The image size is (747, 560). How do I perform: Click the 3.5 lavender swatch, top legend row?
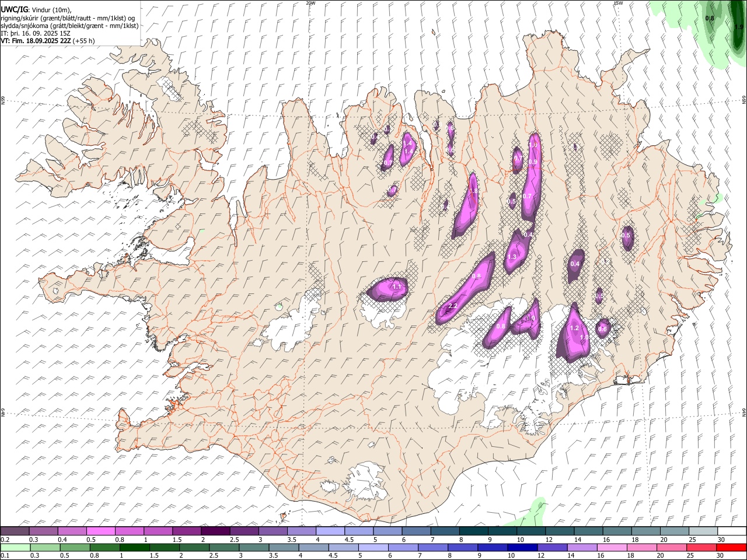tap(301, 531)
